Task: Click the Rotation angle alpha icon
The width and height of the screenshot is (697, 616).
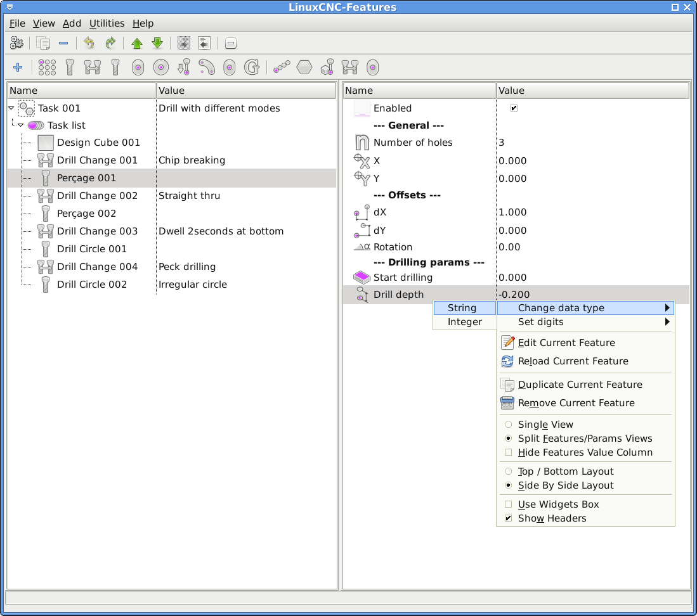Action: point(362,247)
